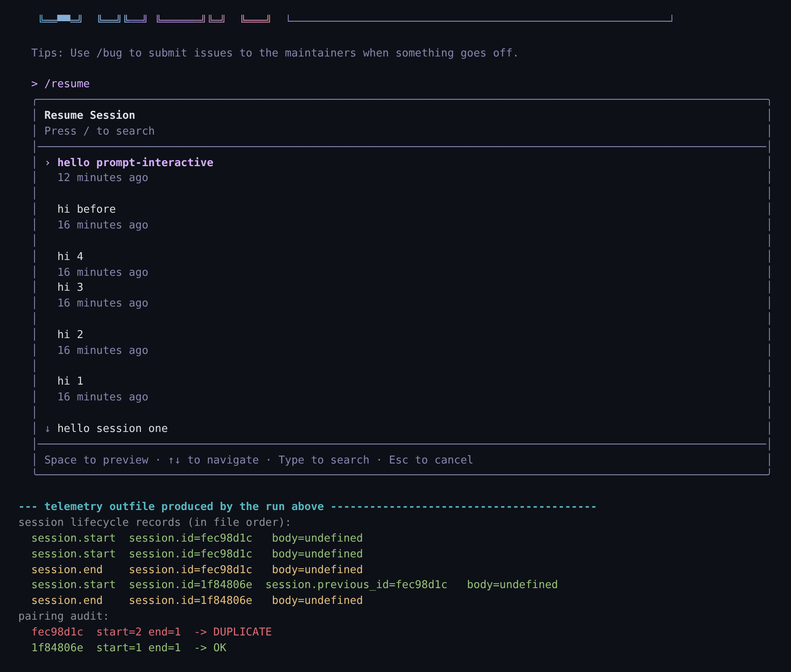The width and height of the screenshot is (791, 672).
Task: Click the pairing audit label
Action: click(64, 616)
